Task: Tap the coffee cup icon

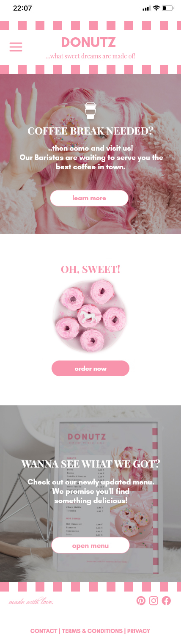Action: (x=90, y=110)
